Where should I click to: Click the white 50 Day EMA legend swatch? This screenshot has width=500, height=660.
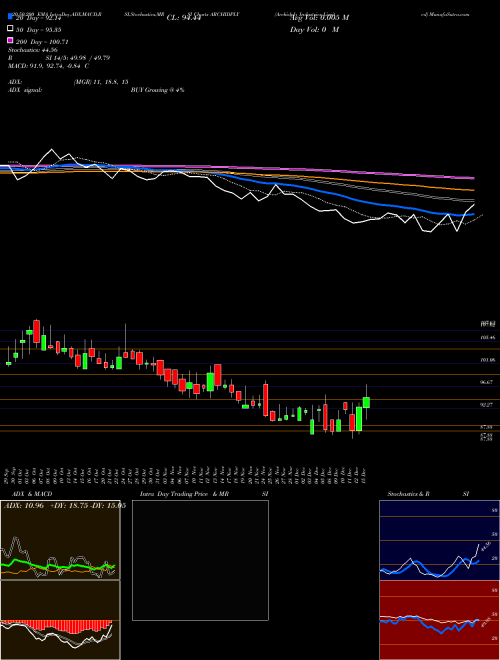point(10,29)
